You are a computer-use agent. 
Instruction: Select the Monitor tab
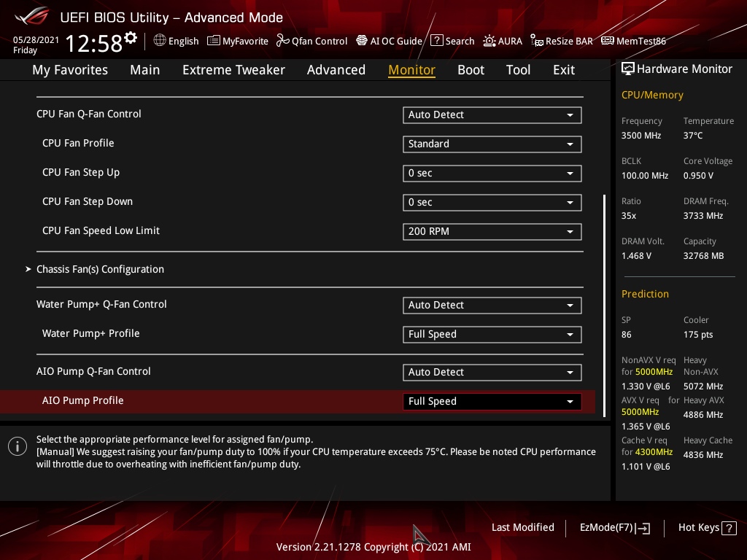[x=411, y=70]
